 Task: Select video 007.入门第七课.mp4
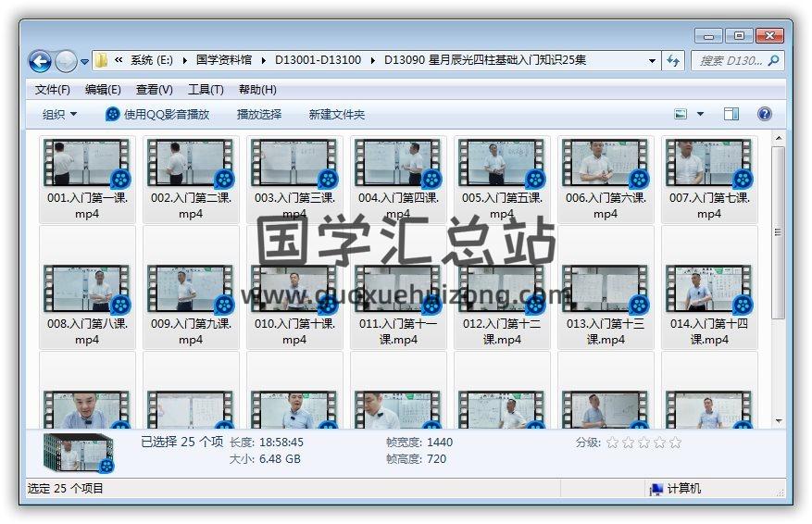(x=709, y=180)
